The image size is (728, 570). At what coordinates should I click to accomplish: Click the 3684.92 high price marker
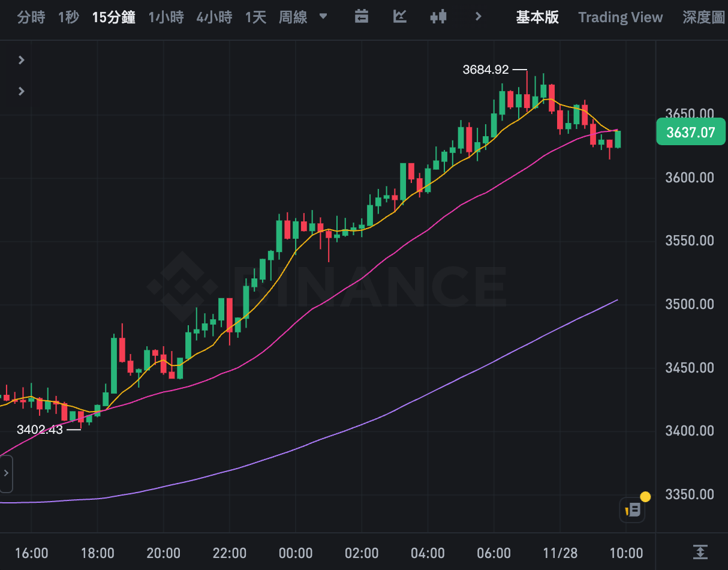pos(485,70)
